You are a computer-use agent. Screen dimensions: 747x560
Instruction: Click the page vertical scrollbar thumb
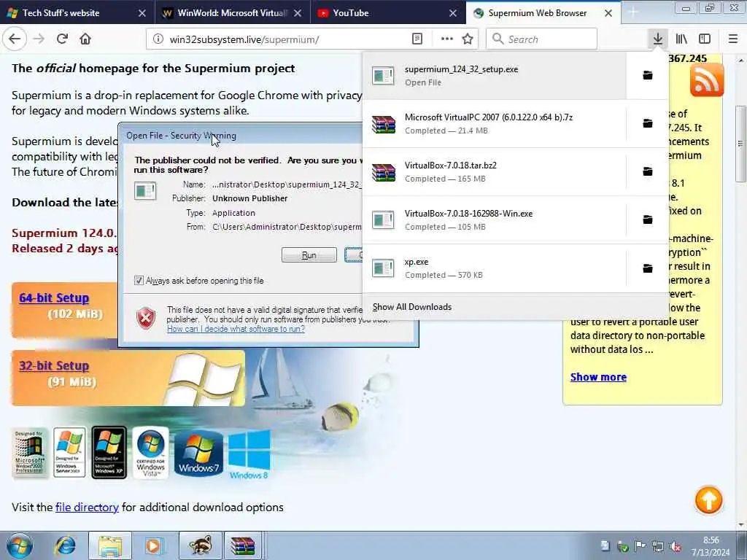[x=740, y=144]
